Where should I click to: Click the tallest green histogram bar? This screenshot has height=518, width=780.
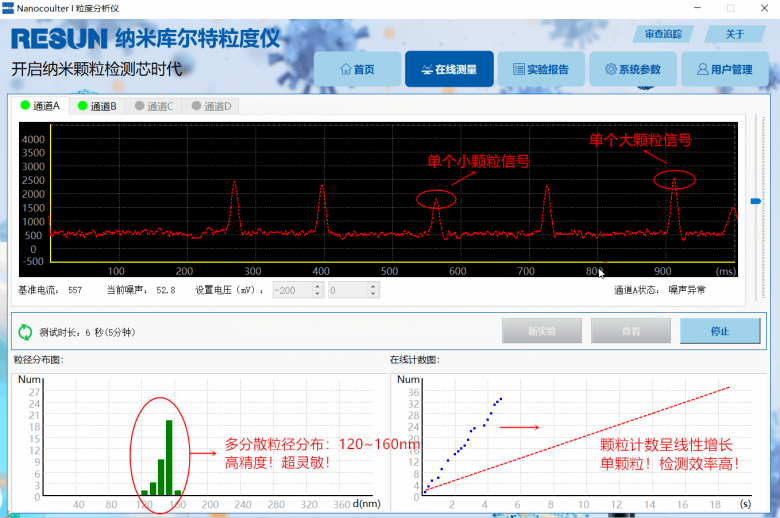coord(169,457)
